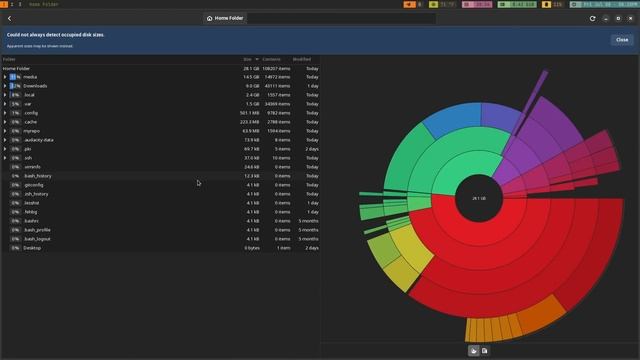Click the chart center showing 28.1 GB
Screen dimensions: 640x360
pyautogui.click(x=479, y=198)
